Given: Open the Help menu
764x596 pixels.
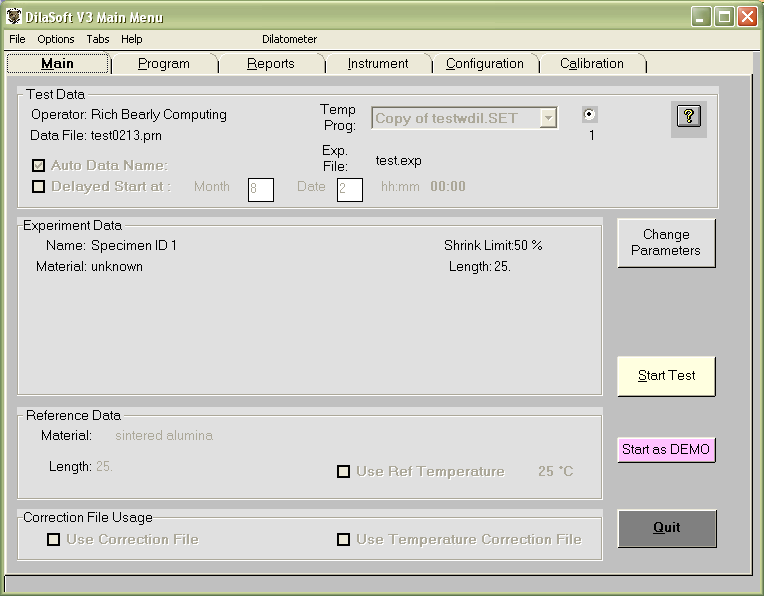Looking at the screenshot, I should point(132,39).
